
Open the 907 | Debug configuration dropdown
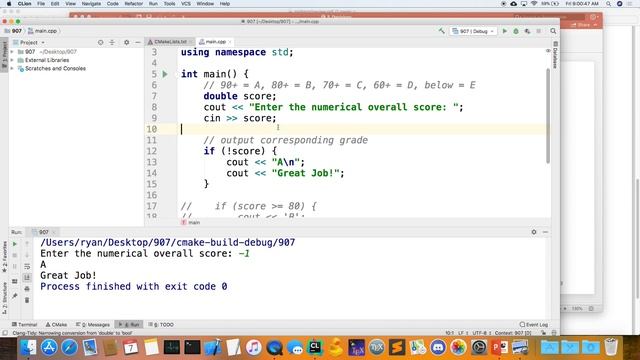coord(474,31)
